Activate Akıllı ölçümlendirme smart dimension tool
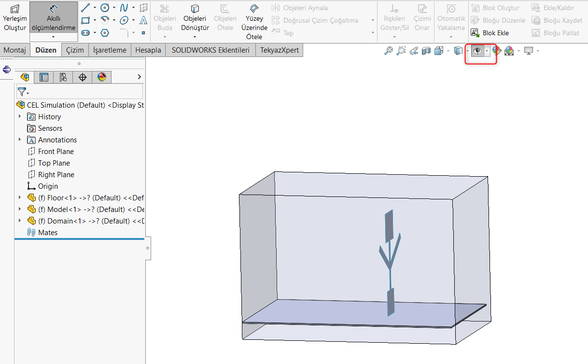 click(x=53, y=17)
